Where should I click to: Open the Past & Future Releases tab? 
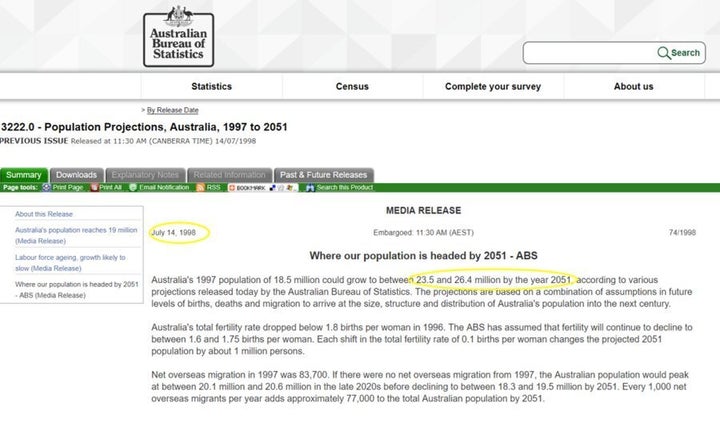324,175
